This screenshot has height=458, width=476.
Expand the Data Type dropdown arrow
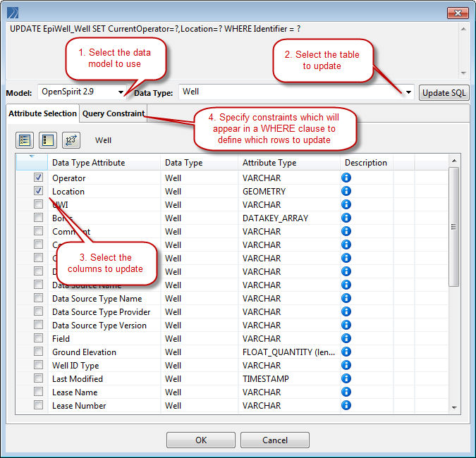408,92
